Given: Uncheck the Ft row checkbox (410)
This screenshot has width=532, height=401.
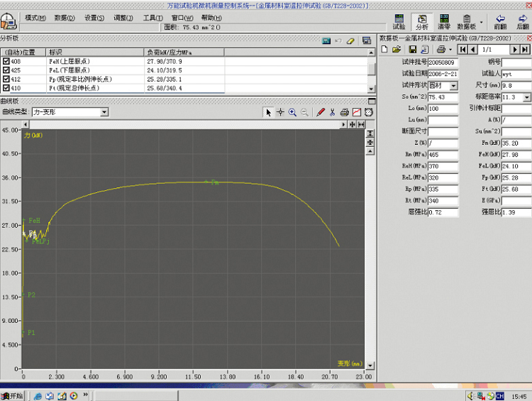Looking at the screenshot, I should pyautogui.click(x=6, y=87).
